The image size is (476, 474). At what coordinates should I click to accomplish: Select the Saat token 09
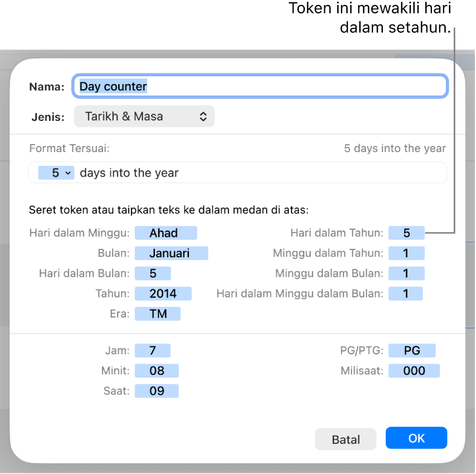coord(157,391)
